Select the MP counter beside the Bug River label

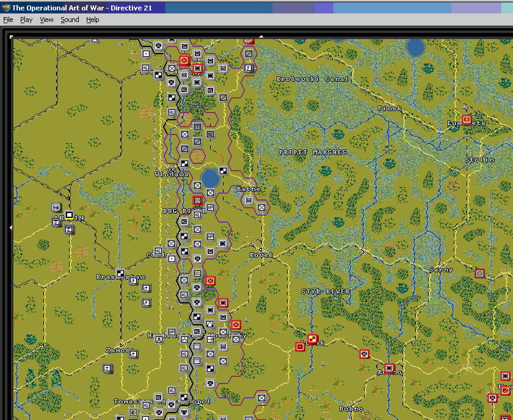pyautogui.click(x=210, y=208)
